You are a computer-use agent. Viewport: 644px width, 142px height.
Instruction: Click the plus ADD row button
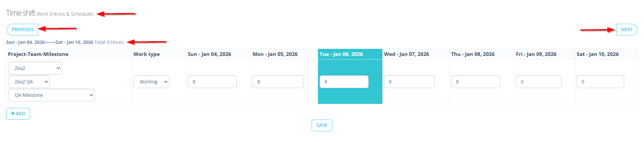(x=18, y=114)
